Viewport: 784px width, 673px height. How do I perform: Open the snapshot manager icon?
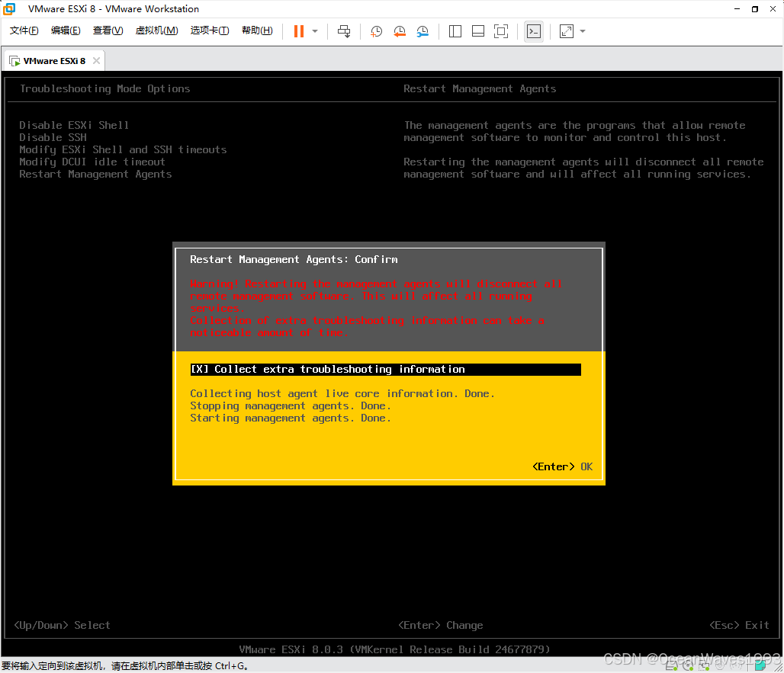423,31
